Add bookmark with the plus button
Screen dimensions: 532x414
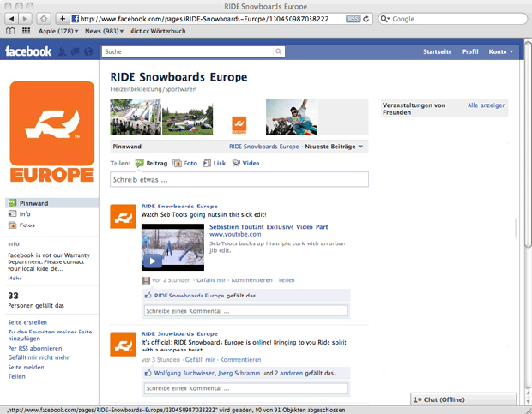coord(63,19)
